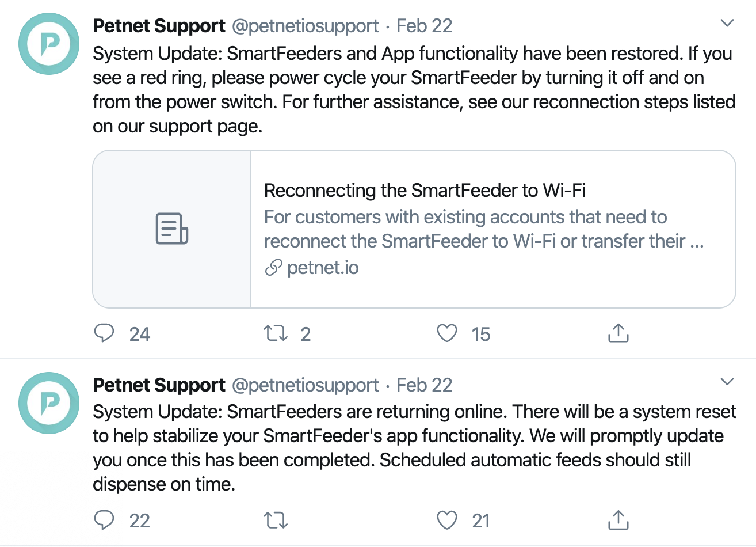Open the Feb 22 timestamp of second tweet
Image resolution: width=756 pixels, height=547 pixels.
pyautogui.click(x=424, y=385)
